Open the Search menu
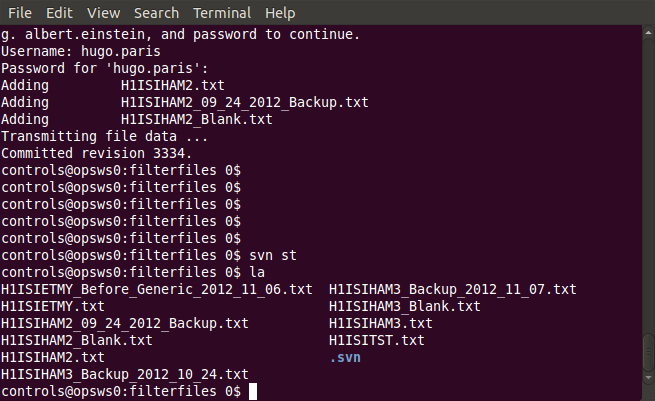This screenshot has width=655, height=401. (157, 13)
